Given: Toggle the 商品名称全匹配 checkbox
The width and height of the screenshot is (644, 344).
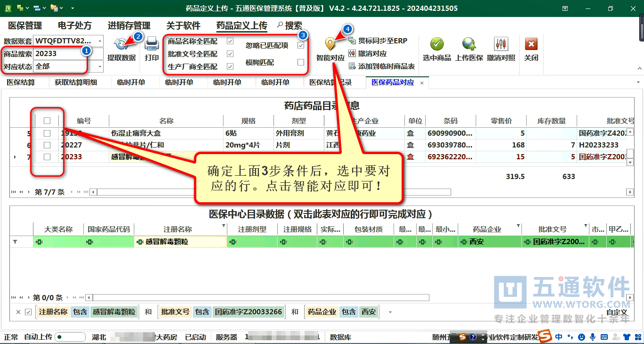Looking at the screenshot, I should click(230, 41).
